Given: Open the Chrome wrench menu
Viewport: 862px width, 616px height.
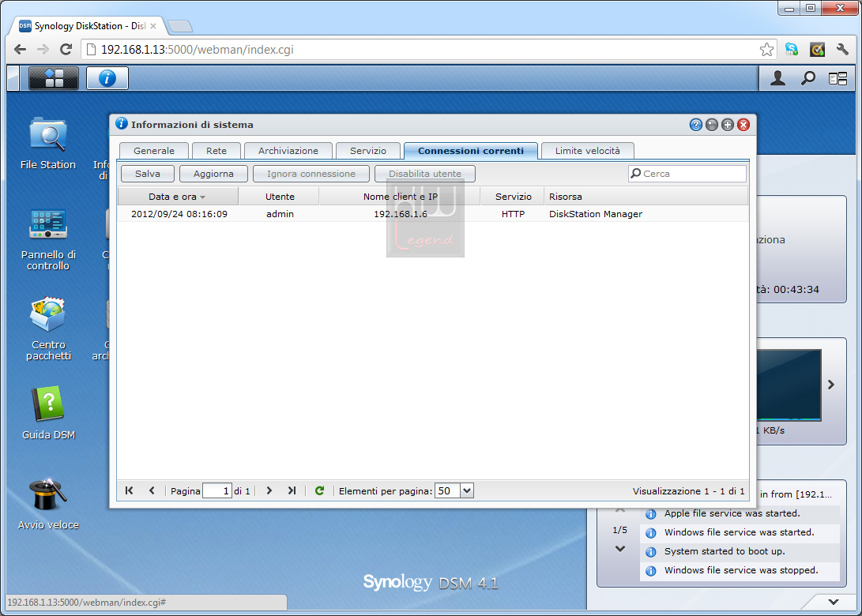Looking at the screenshot, I should [x=842, y=50].
